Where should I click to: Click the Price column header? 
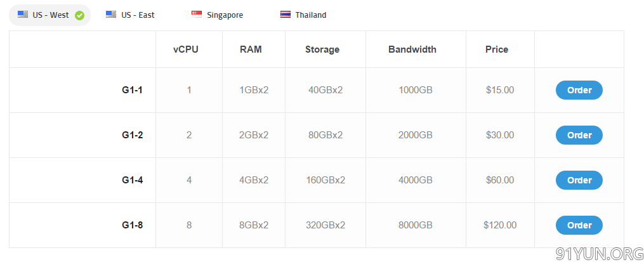click(497, 49)
